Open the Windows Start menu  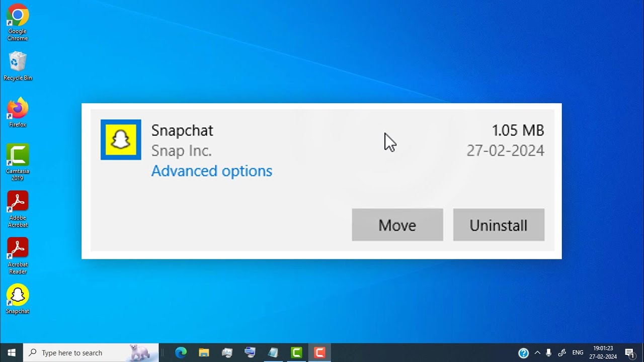pos(12,352)
